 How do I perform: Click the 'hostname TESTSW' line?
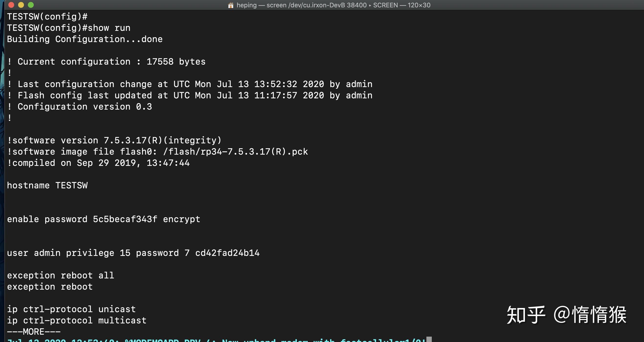(x=47, y=185)
